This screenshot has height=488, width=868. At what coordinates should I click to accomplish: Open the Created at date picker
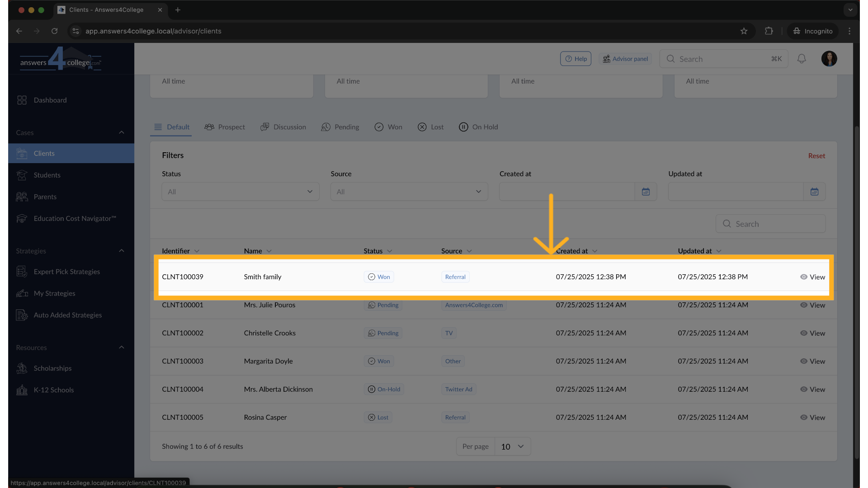[646, 192]
